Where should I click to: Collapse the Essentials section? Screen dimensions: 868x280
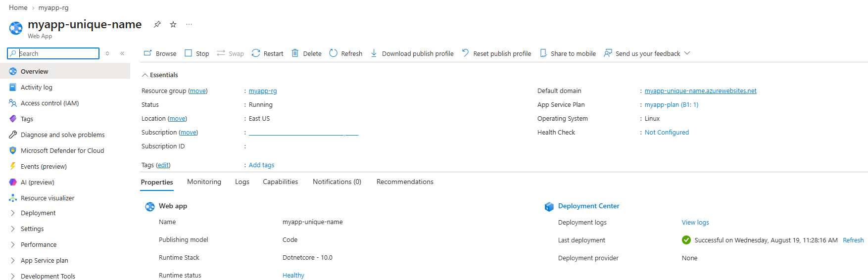pyautogui.click(x=160, y=75)
